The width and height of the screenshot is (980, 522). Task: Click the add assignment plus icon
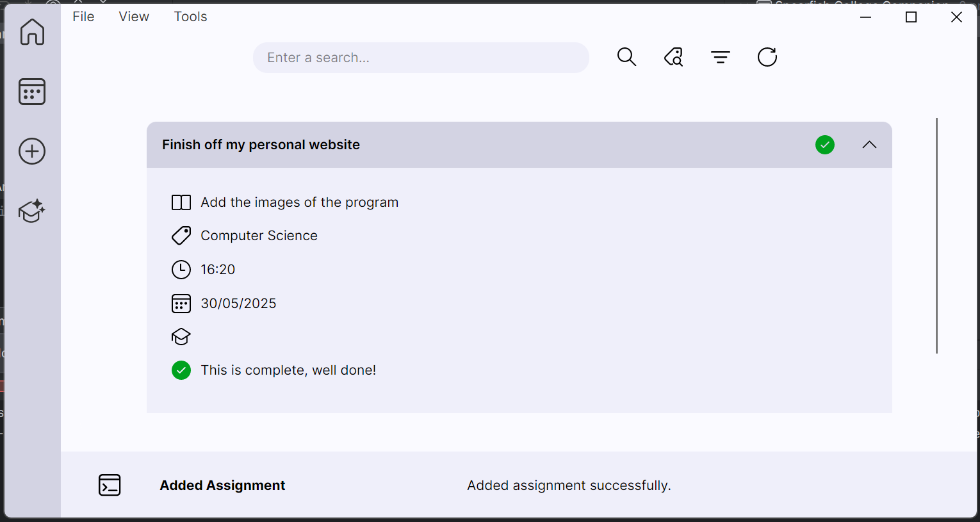(x=32, y=151)
